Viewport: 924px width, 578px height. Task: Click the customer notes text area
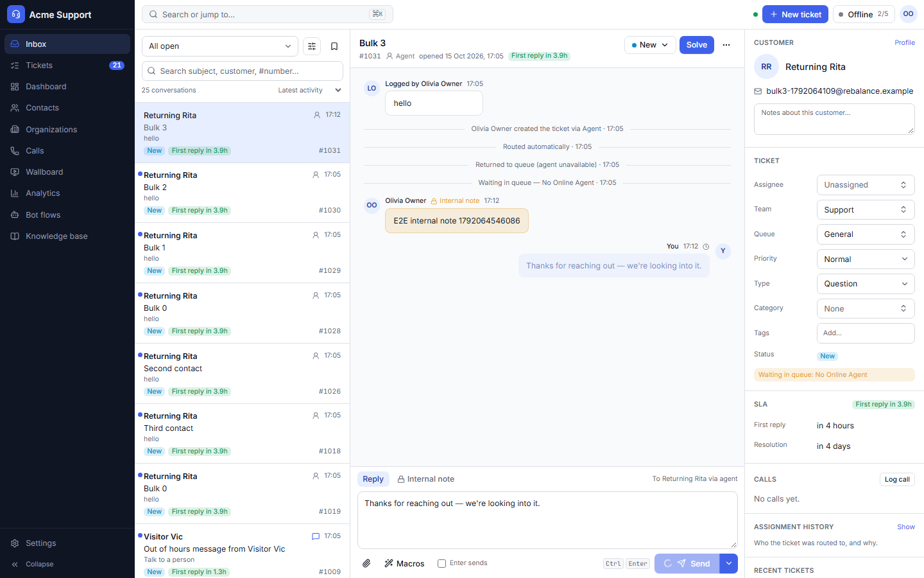(x=834, y=119)
